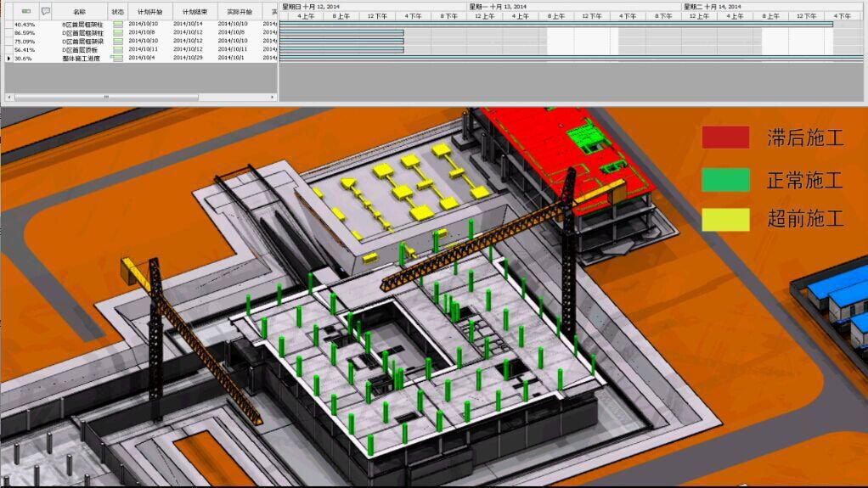Viewport: 868px width, 488px height.
Task: Click the 正常施工 legend label
Action: click(x=805, y=180)
